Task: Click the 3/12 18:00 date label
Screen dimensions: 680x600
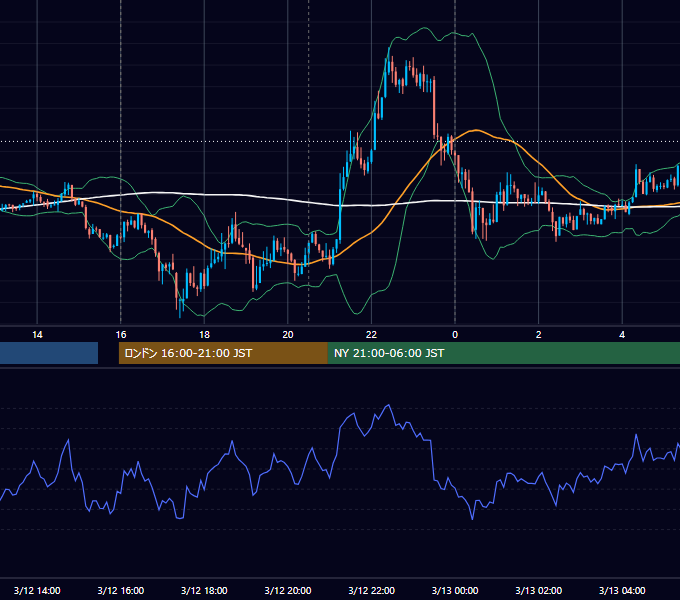Action: click(x=204, y=590)
